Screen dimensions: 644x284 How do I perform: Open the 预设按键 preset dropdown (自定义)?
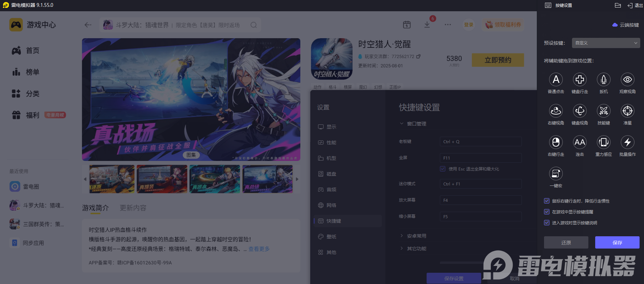pyautogui.click(x=606, y=43)
